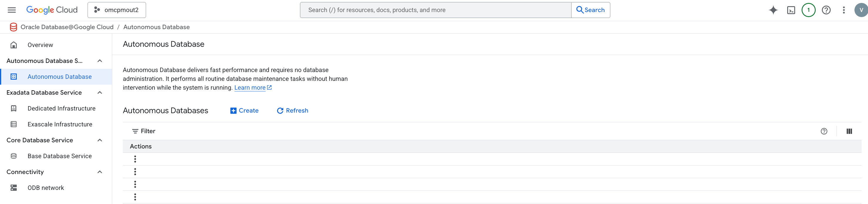Image resolution: width=868 pixels, height=204 pixels.
Task: Click the Create button
Action: (244, 111)
